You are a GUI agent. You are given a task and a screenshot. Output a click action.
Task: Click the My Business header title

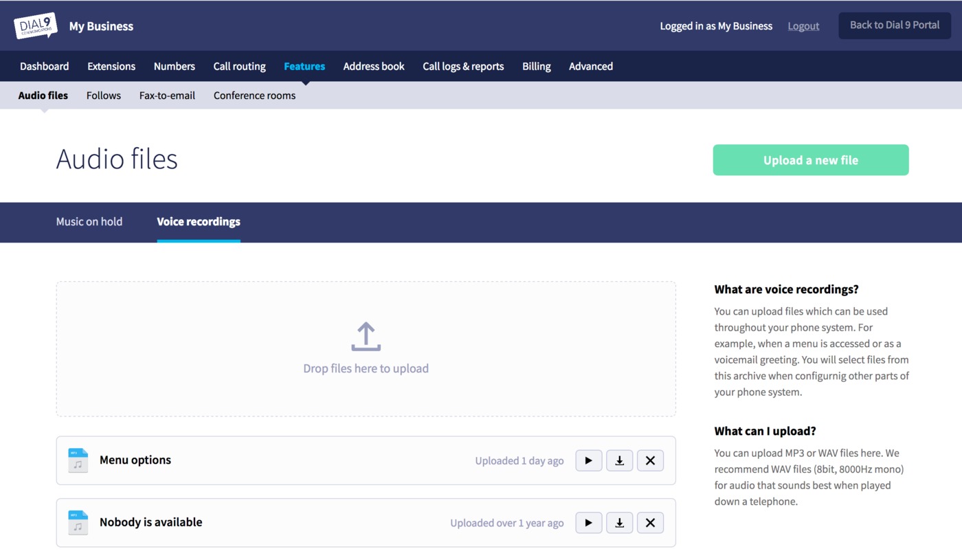point(101,26)
